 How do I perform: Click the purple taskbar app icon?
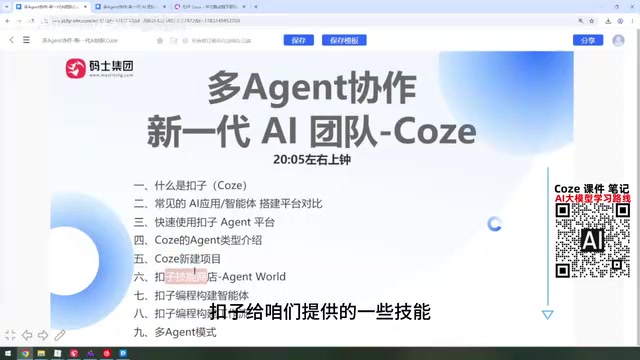[90, 353]
